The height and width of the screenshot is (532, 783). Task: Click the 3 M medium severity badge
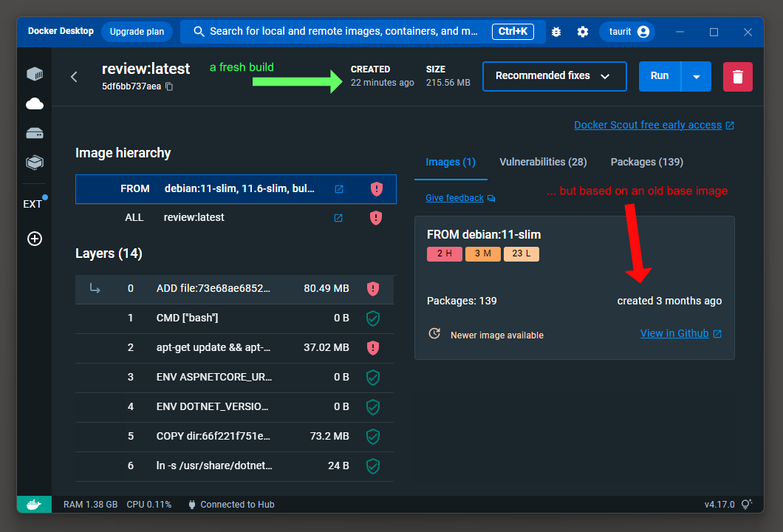(x=483, y=253)
